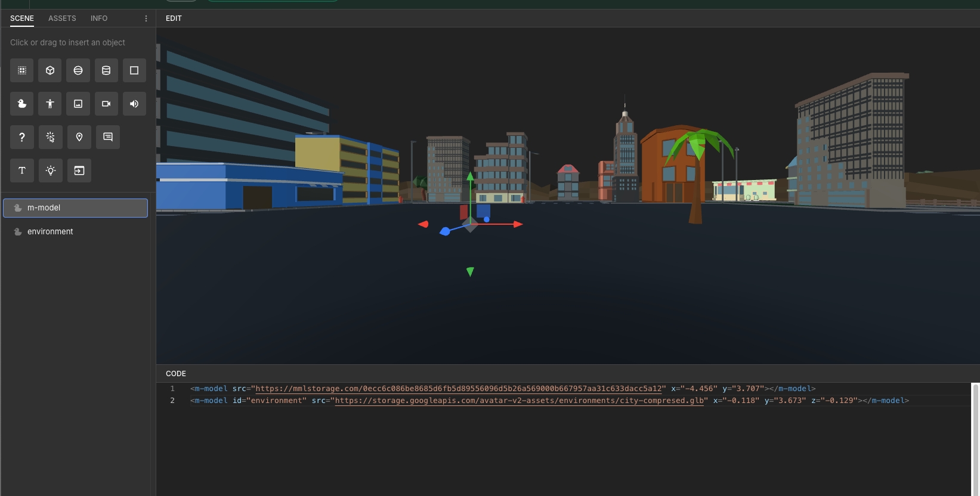Screen dimensions: 980x496
Task: Insert a cylinder object
Action: pos(106,70)
